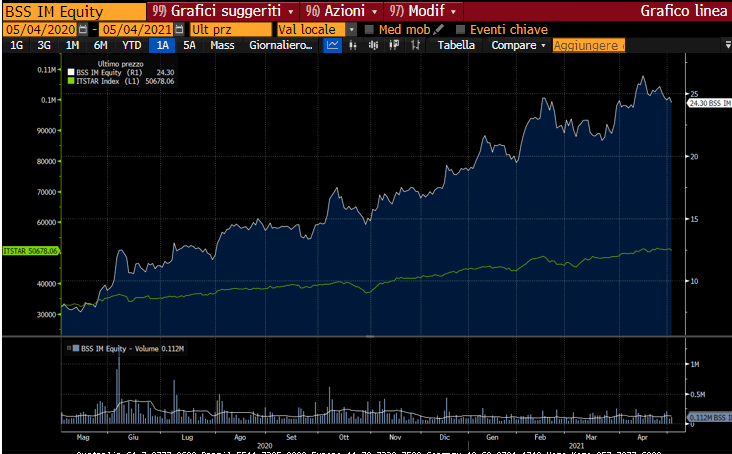Screen dimensions: 732x454
Task: Select the Mass time range tab
Action: (x=222, y=45)
